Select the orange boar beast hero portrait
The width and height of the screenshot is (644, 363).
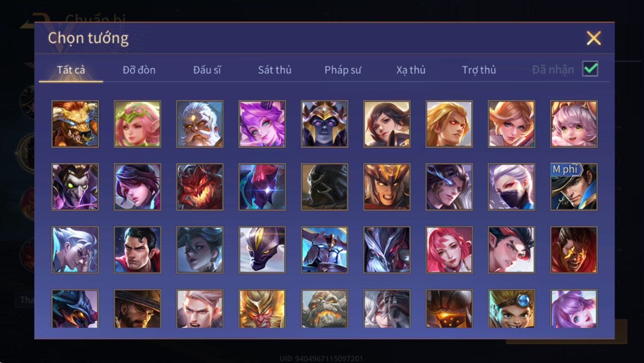point(75,124)
